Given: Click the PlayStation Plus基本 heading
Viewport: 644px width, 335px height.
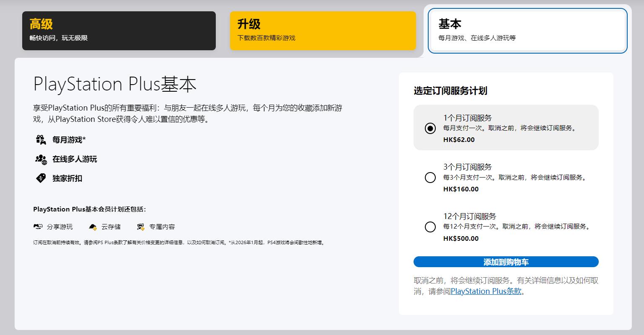Looking at the screenshot, I should click(115, 84).
